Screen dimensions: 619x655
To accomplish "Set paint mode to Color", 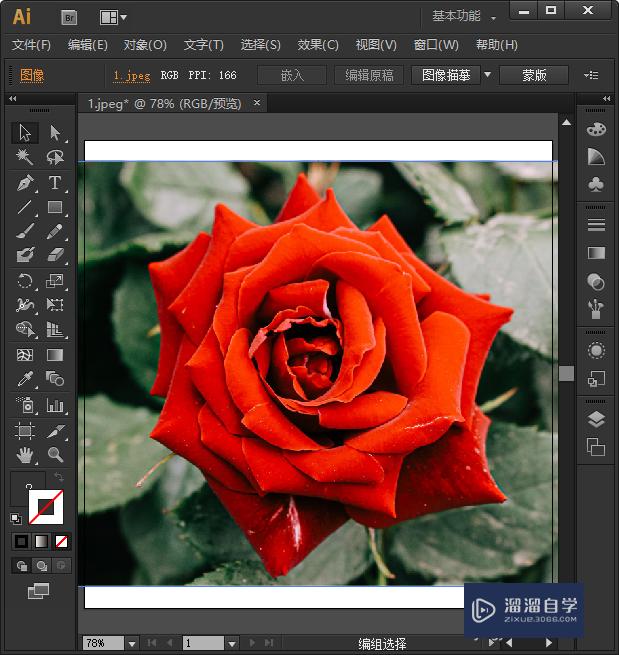I will [x=21, y=542].
